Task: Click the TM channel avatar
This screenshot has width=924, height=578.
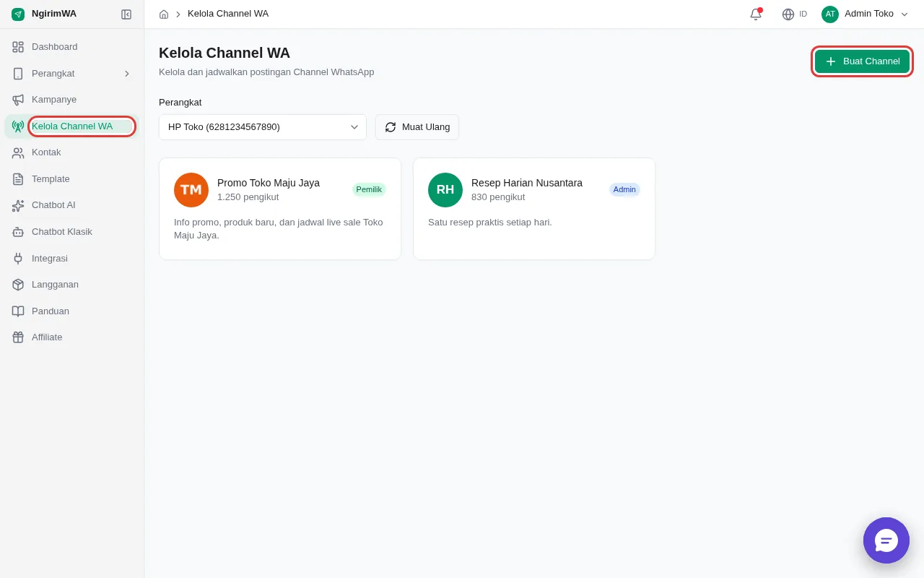Action: [191, 190]
